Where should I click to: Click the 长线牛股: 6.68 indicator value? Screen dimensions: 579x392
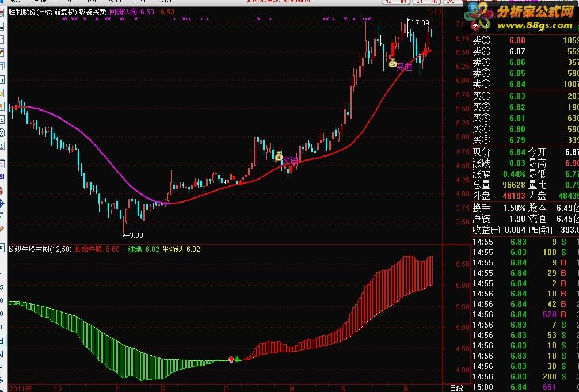[x=97, y=249]
